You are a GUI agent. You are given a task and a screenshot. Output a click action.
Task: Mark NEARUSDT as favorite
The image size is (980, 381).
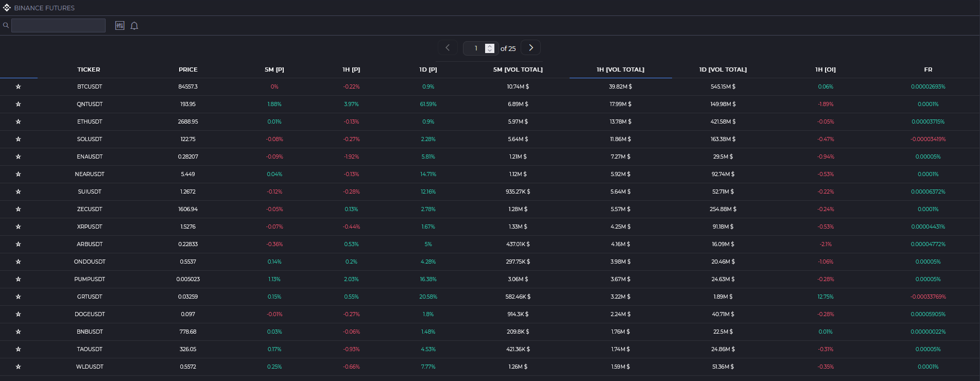click(19, 174)
